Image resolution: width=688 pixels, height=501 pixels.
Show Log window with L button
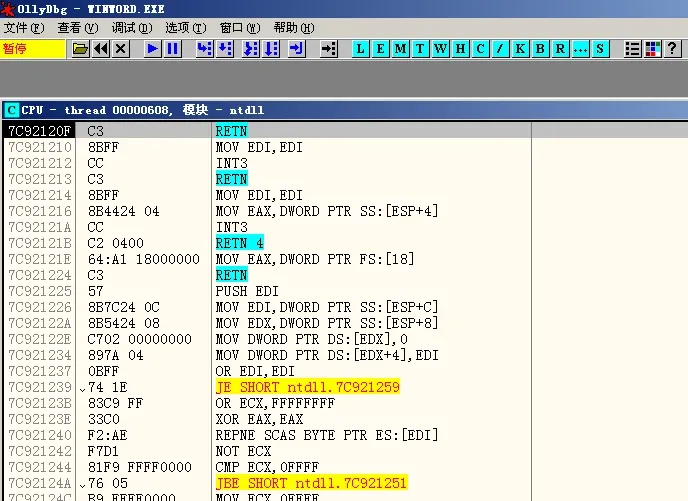coord(360,49)
